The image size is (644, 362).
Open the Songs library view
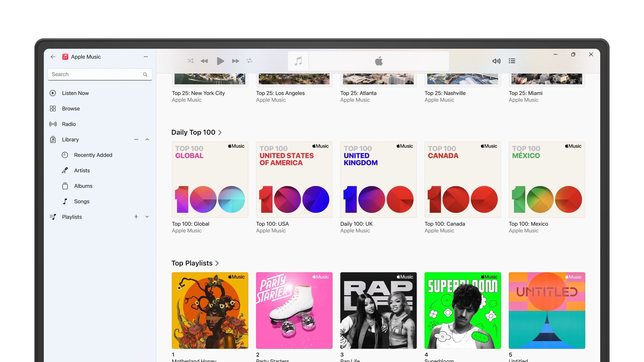click(81, 201)
